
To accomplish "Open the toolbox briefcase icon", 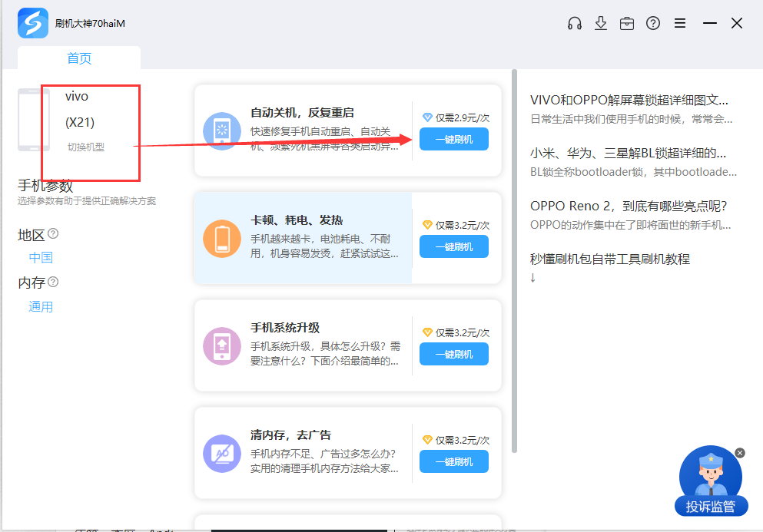I will tap(627, 23).
